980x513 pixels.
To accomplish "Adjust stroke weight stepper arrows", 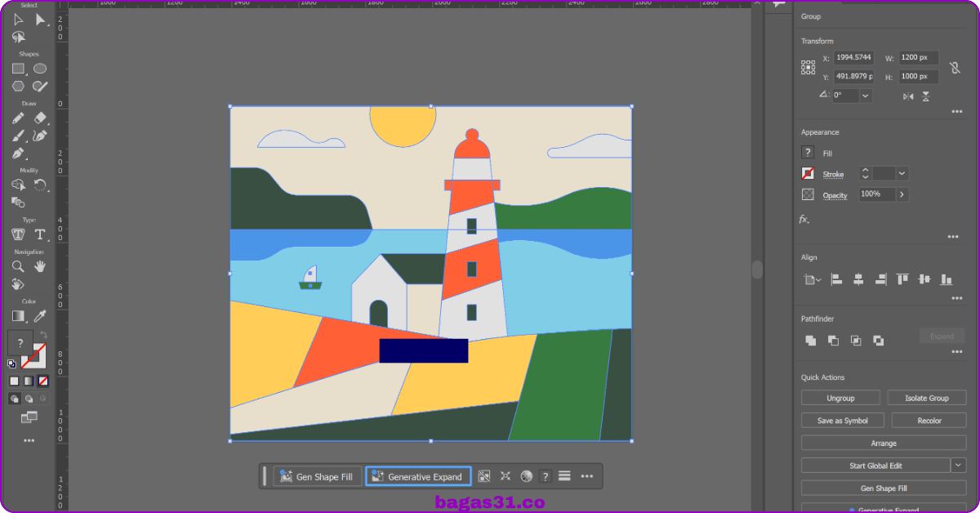I will pyautogui.click(x=864, y=173).
